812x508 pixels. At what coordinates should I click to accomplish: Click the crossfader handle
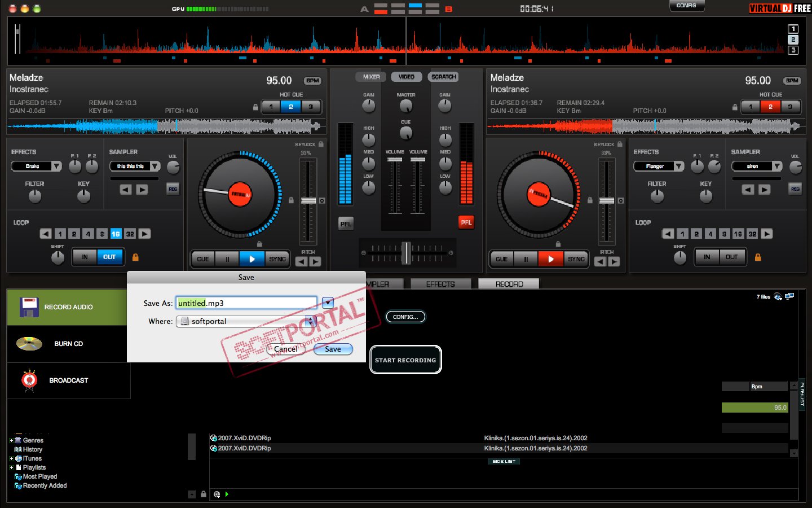(406, 253)
